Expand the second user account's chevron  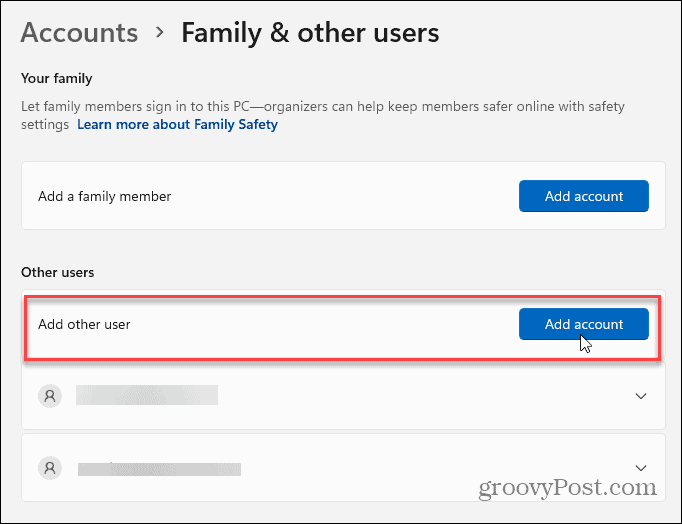[641, 467]
